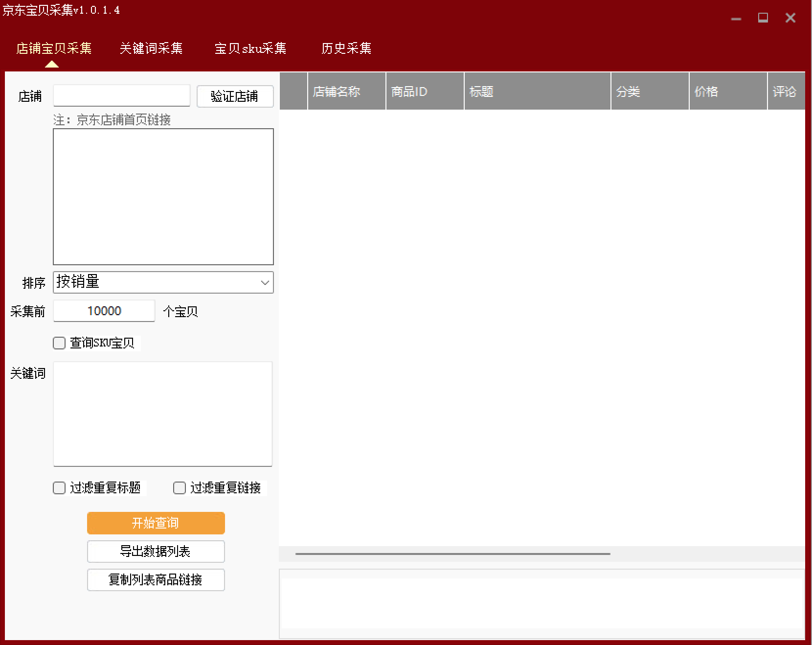This screenshot has width=812, height=645.
Task: Focus the shop list text area
Action: click(x=163, y=197)
